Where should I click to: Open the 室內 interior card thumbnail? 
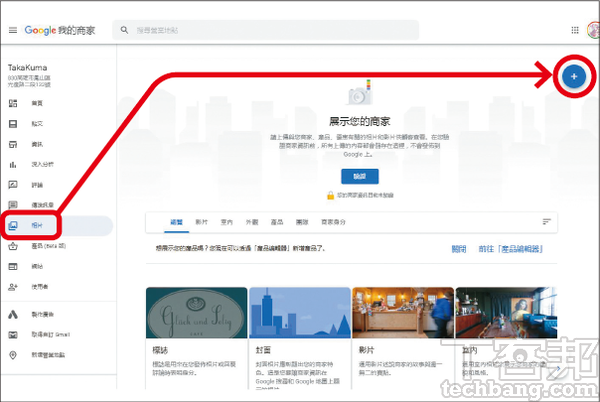click(506, 312)
